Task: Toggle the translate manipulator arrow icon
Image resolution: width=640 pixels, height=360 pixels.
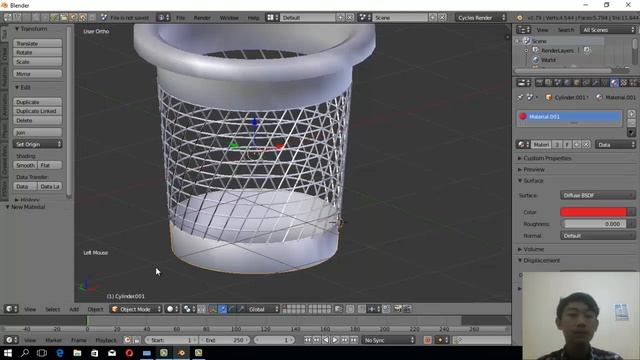Action: [x=222, y=309]
